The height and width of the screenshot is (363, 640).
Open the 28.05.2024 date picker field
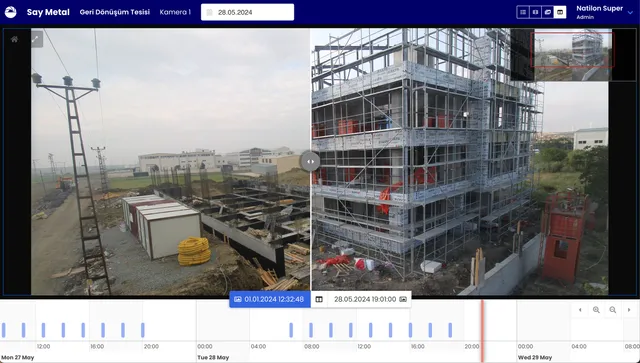pos(247,12)
